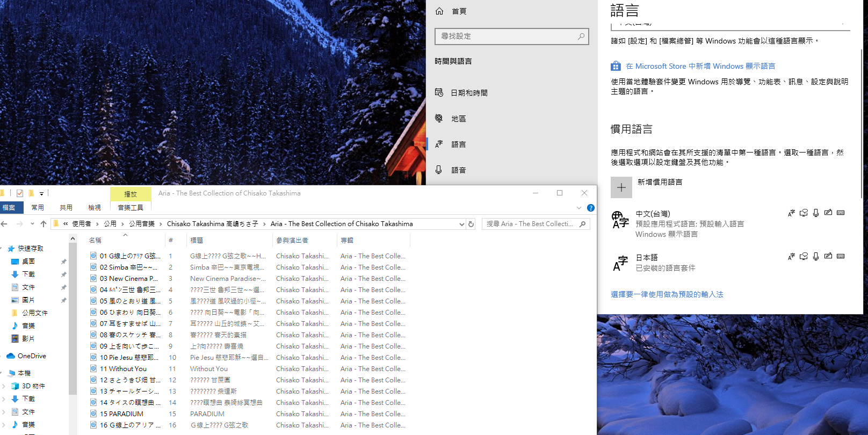Open the Settings home page icon
The height and width of the screenshot is (435, 868).
point(439,11)
